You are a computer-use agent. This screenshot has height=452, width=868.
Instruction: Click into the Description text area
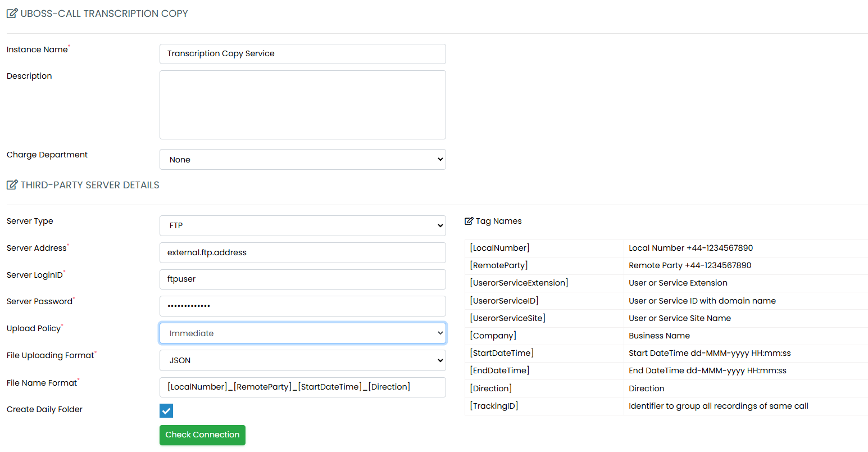pos(303,105)
